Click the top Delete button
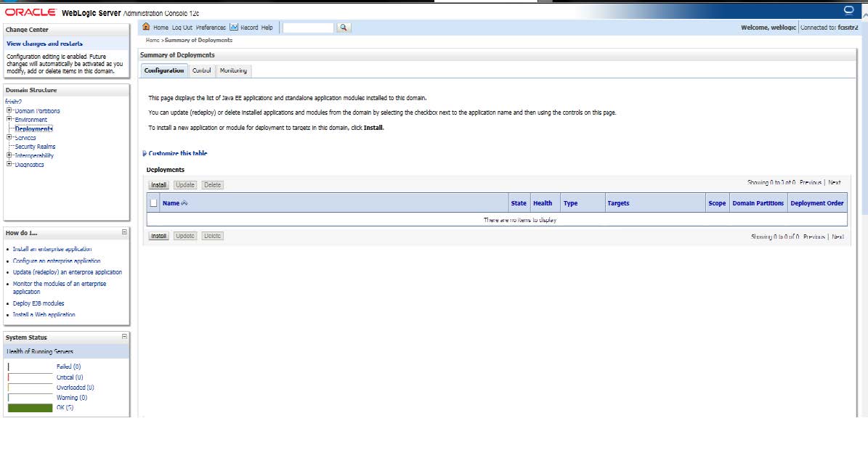 pyautogui.click(x=212, y=185)
